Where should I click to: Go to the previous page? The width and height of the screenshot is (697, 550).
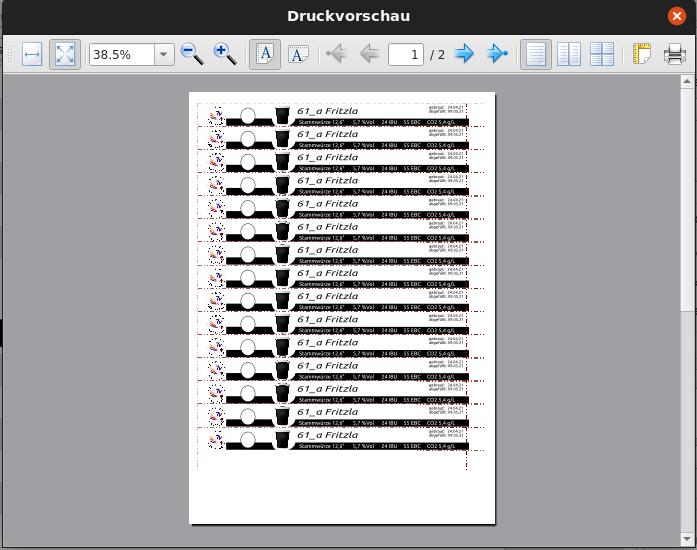tap(369, 54)
